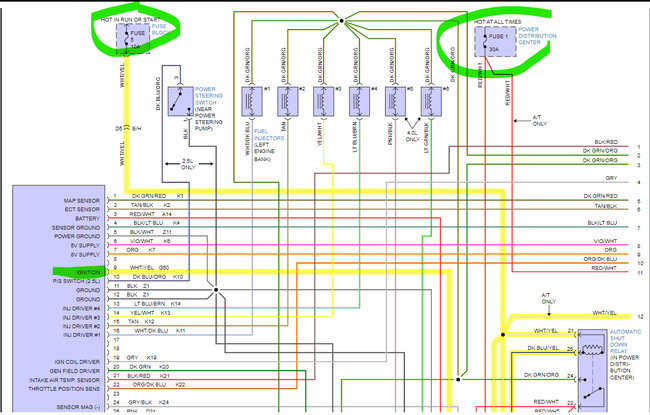The height and width of the screenshot is (415, 650).
Task: Select the INJ DRIVER #2 pin label
Action: (81, 326)
